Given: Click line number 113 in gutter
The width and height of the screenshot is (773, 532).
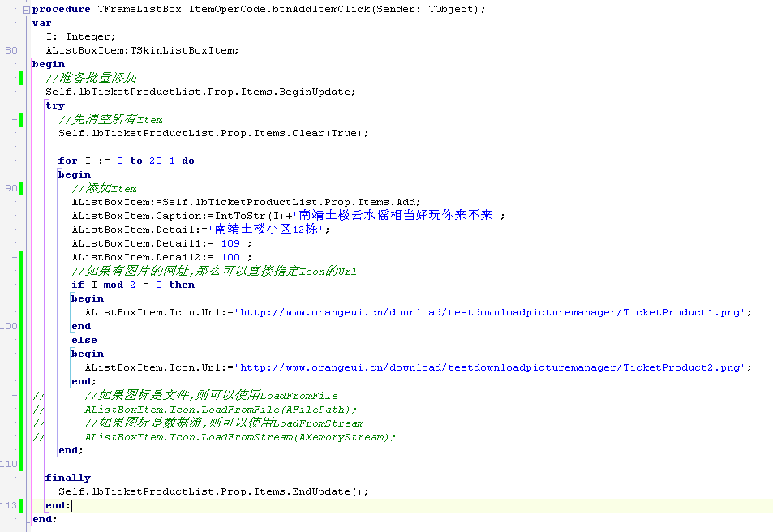Looking at the screenshot, I should [9, 505].
